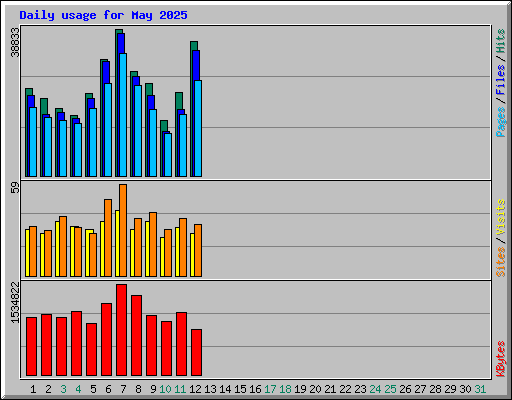Screen dimensions: 512x400
Task: Click day label 20 on the x-axis
Action: point(315,389)
